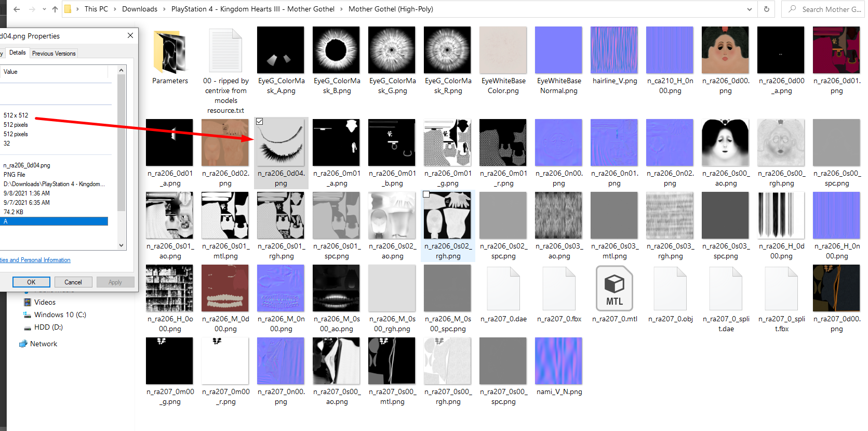Navigate to the PlayStation 4 Mother Gothel folder breadcrumb
Image resolution: width=868 pixels, height=431 pixels.
point(253,9)
